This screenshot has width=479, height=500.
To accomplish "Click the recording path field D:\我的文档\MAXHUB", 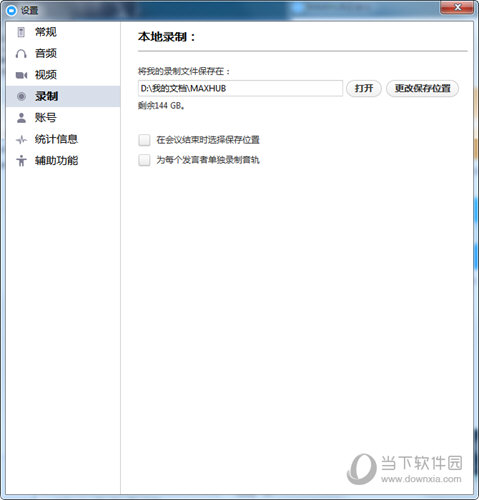I will 240,89.
